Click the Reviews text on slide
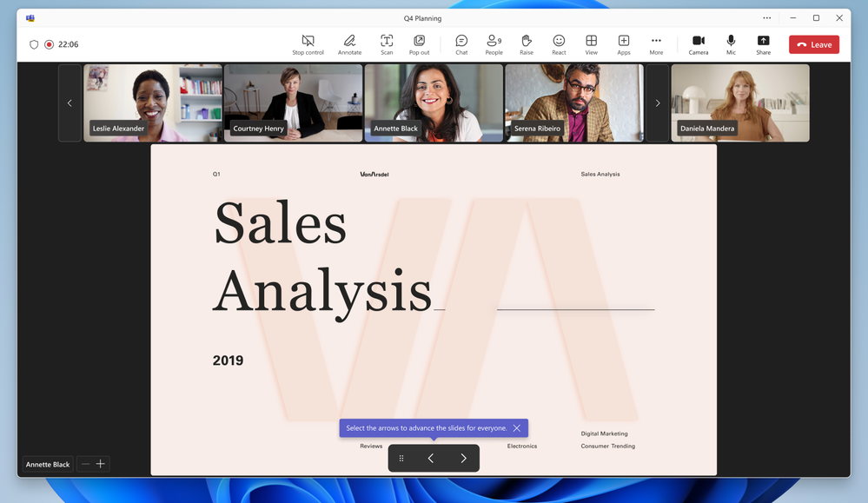Screen dimensions: 868x503 point(371,446)
